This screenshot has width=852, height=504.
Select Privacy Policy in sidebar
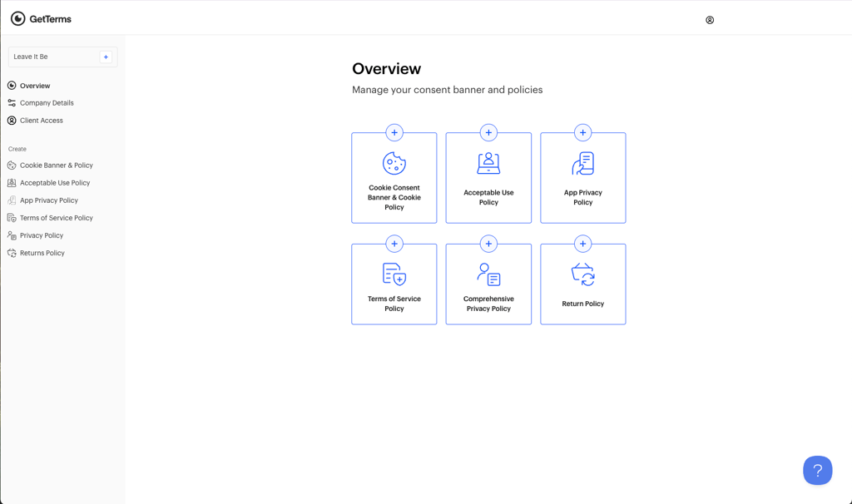42,235
